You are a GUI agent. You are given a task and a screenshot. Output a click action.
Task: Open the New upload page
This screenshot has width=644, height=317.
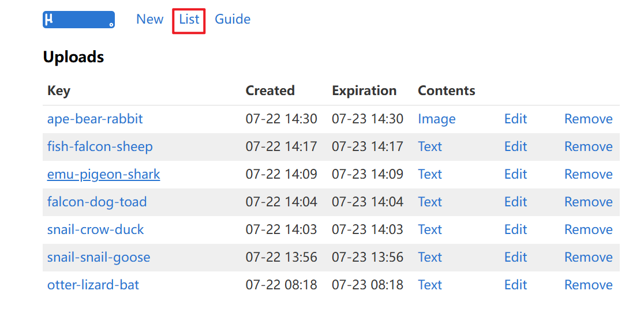(149, 19)
